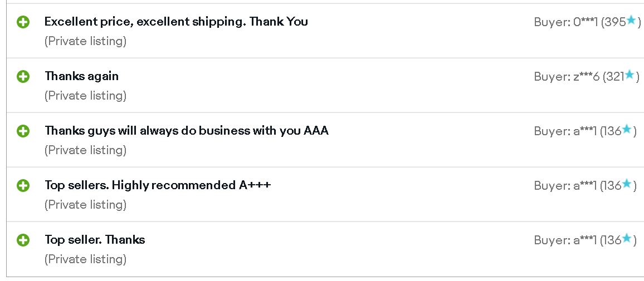The height and width of the screenshot is (281, 644).
Task: Select the green plus icon next to "Thanks again"
Action: pos(23,76)
